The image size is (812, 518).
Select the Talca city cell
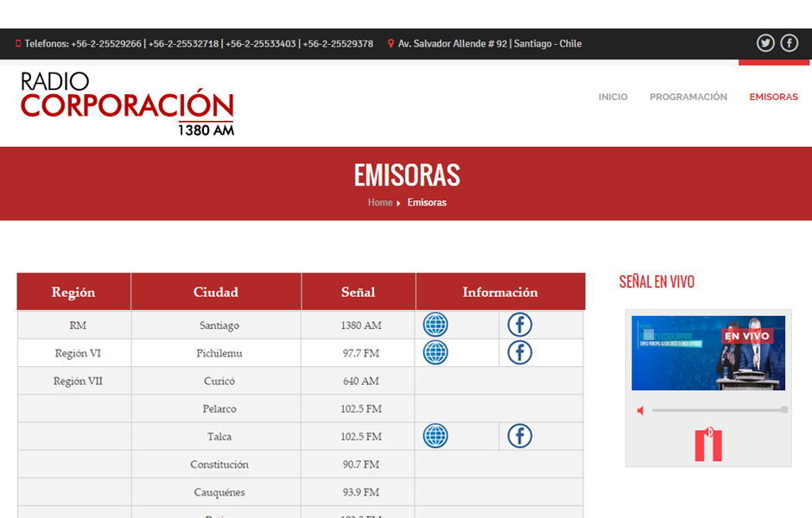click(x=216, y=436)
